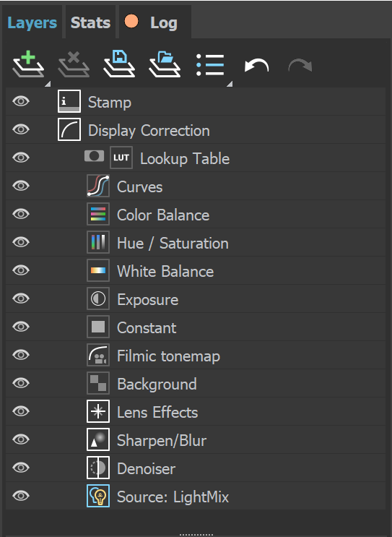Click the Load layer tree preset icon
The height and width of the screenshot is (537, 392).
(x=165, y=64)
